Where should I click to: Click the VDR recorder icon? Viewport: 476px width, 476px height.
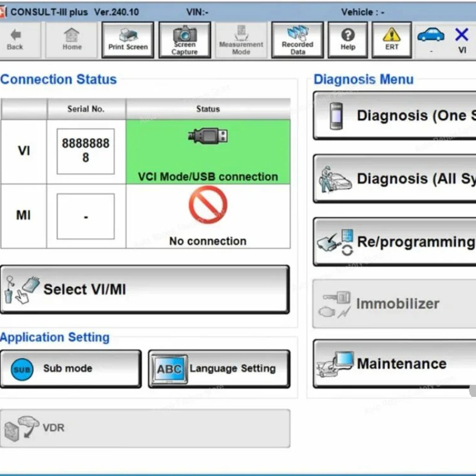click(21, 428)
